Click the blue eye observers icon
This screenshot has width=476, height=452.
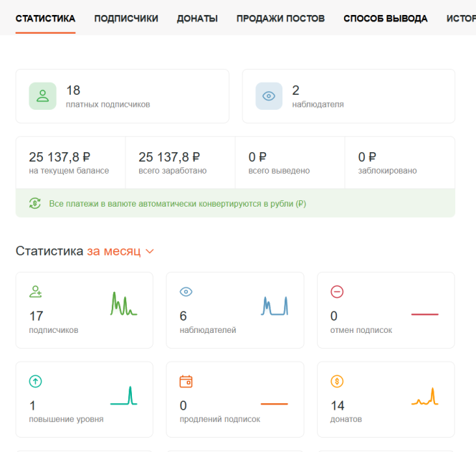(x=269, y=96)
